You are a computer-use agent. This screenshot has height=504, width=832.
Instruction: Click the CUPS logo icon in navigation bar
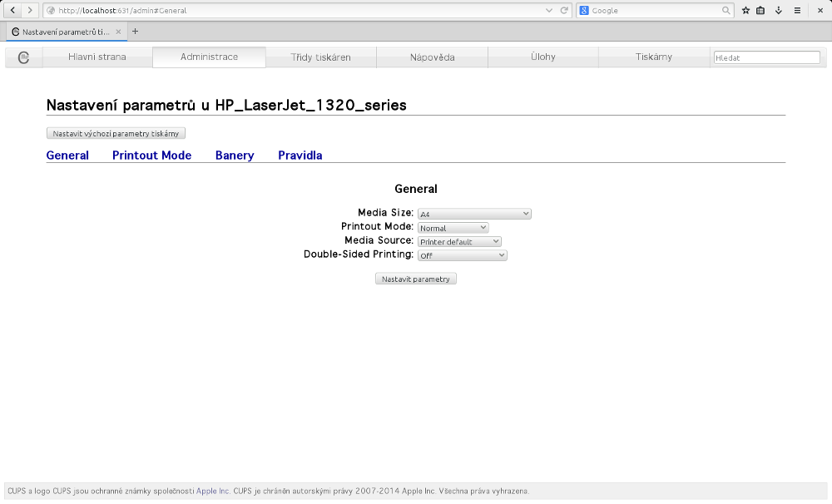[24, 57]
